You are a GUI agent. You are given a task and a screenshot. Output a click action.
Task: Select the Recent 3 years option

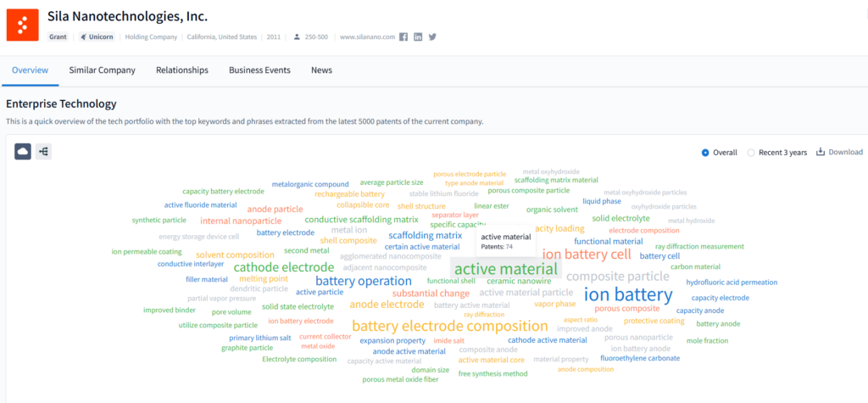(x=751, y=153)
